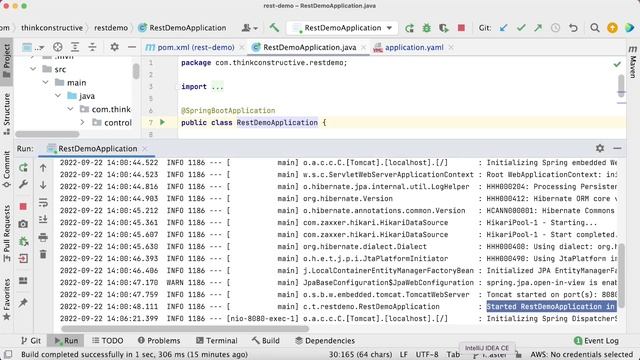Image resolution: width=640 pixels, height=360 pixels.
Task: Toggle scroll to end of console
Action: point(43,220)
